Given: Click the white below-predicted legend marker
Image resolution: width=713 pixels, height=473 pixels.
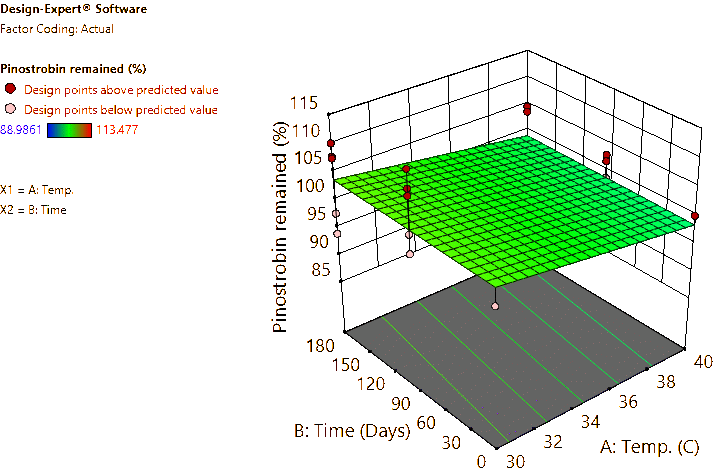Looking at the screenshot, I should click(10, 108).
